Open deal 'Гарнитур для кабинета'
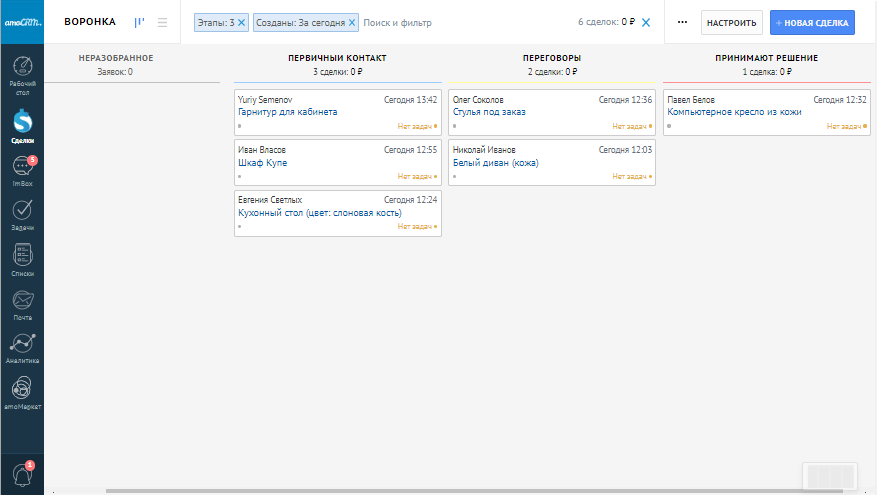Image resolution: width=877 pixels, height=495 pixels. 287,112
